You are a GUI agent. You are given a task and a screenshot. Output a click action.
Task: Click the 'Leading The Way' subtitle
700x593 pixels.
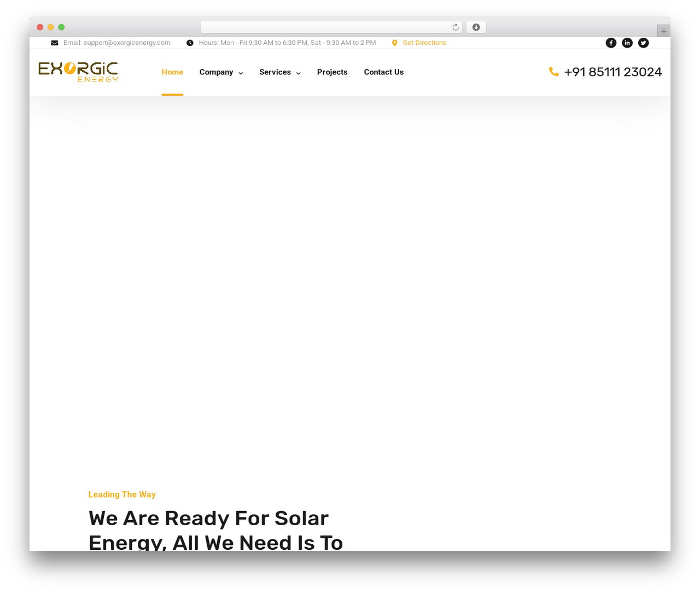(122, 495)
